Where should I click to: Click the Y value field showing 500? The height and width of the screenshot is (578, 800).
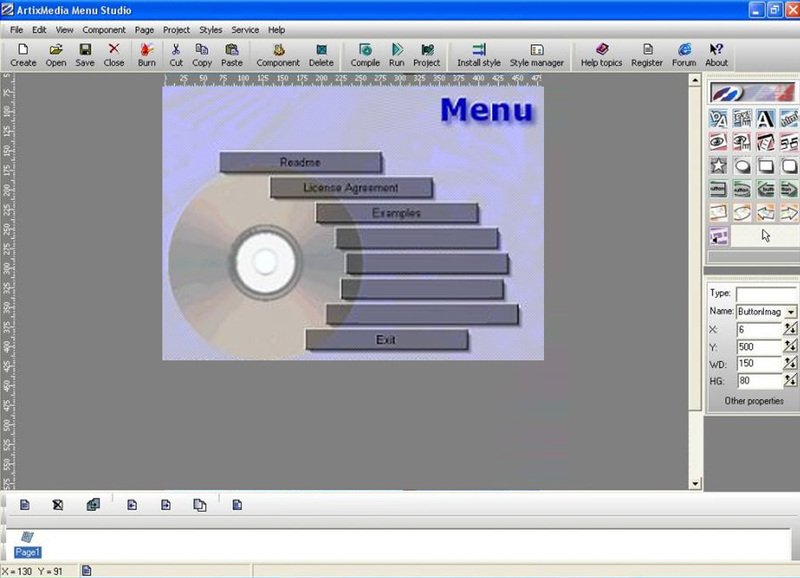(759, 347)
